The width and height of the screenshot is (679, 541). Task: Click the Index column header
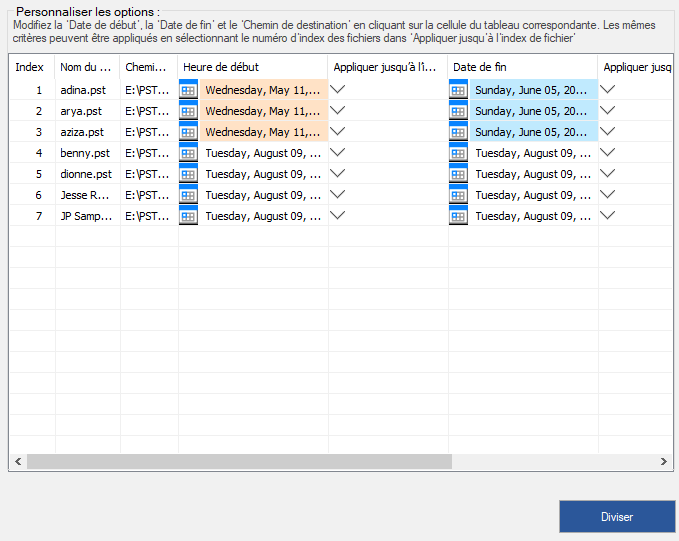coord(30,67)
